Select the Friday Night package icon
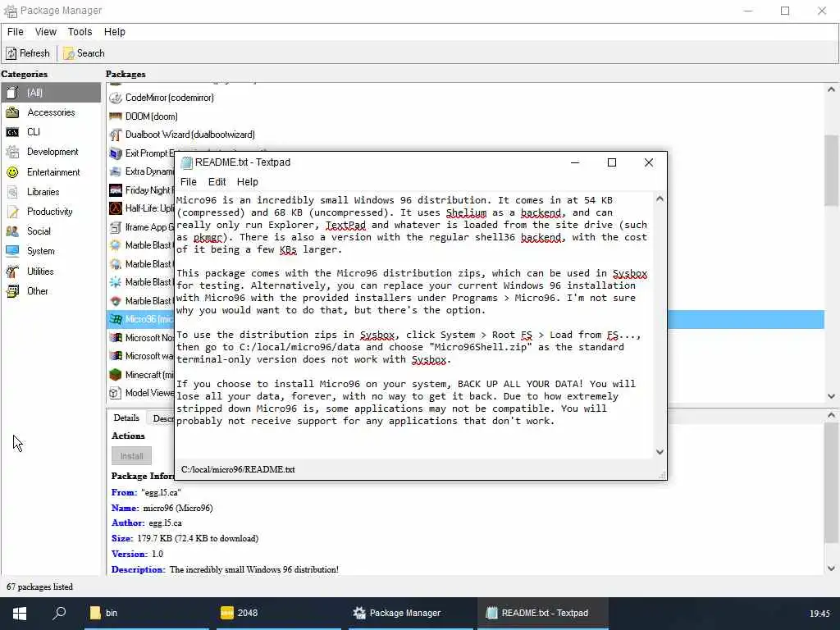 [115, 190]
